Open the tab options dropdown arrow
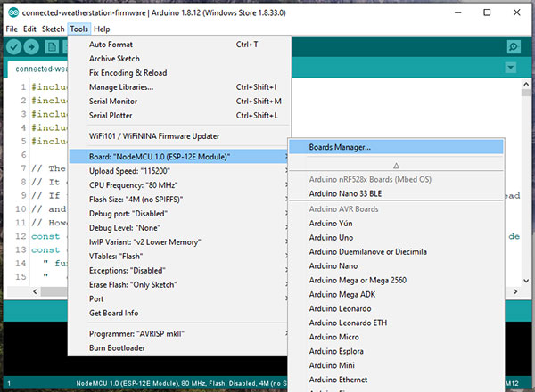Image resolution: width=535 pixels, height=392 pixels. coord(510,68)
